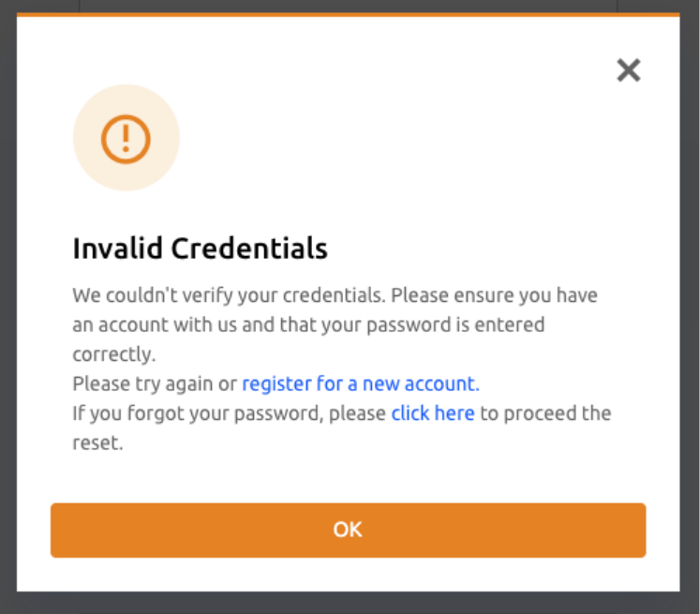700x614 pixels.
Task: Click the word "reset." ending the message
Action: [97, 442]
